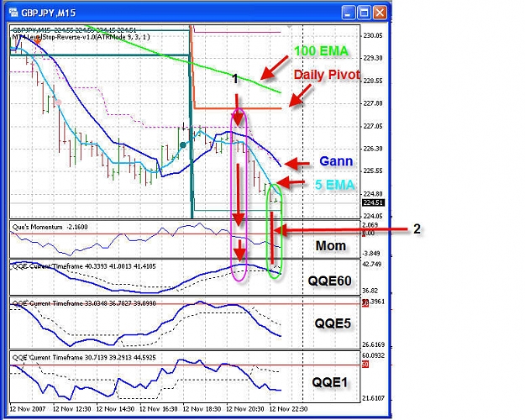This screenshot has width=525, height=420.
Task: Click the 12 Nov 16:30 time axis label
Action: [x=159, y=409]
